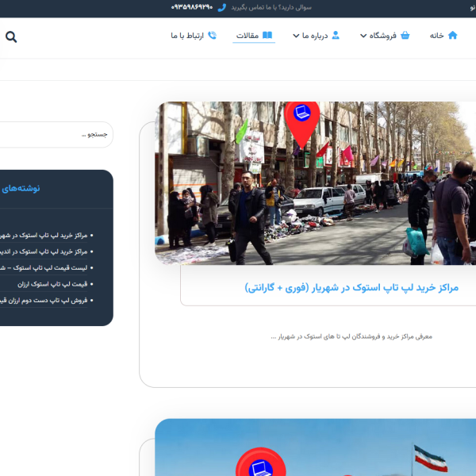Click the shopping basket icon beside فروشگاه
The width and height of the screenshot is (476, 476).
tap(405, 35)
